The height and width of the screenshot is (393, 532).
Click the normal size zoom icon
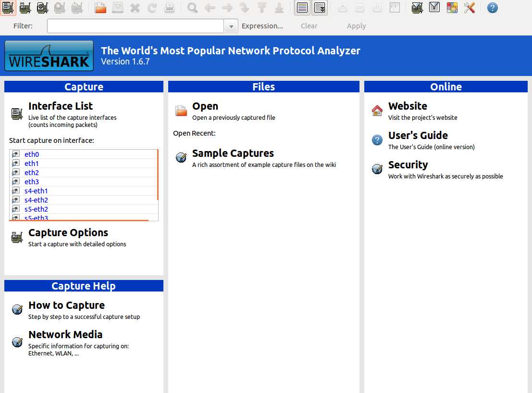[x=377, y=8]
